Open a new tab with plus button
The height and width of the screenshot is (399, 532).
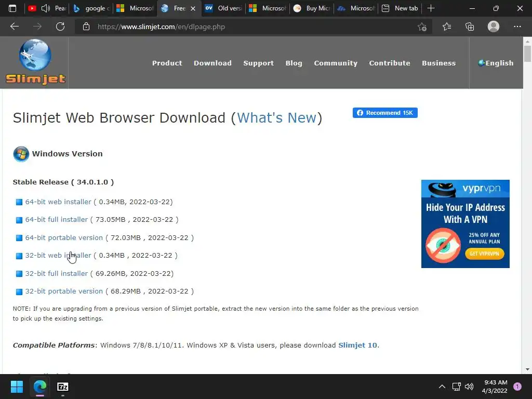(x=431, y=8)
